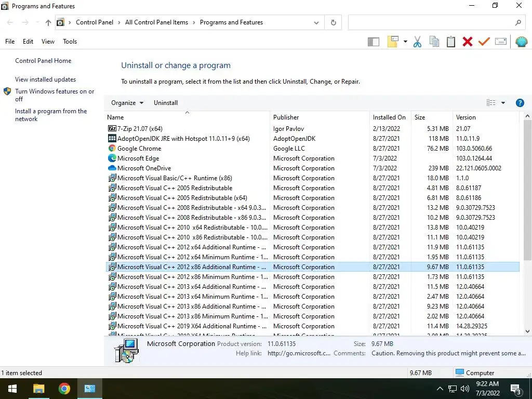Image resolution: width=532 pixels, height=399 pixels.
Task: Expand chevron after All Control Panel Items
Action: (x=194, y=23)
